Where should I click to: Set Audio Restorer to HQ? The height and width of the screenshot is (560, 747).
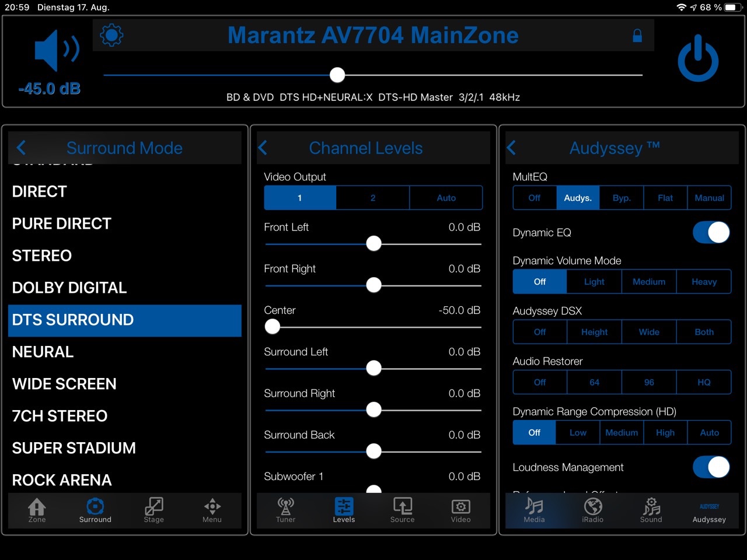tap(704, 382)
